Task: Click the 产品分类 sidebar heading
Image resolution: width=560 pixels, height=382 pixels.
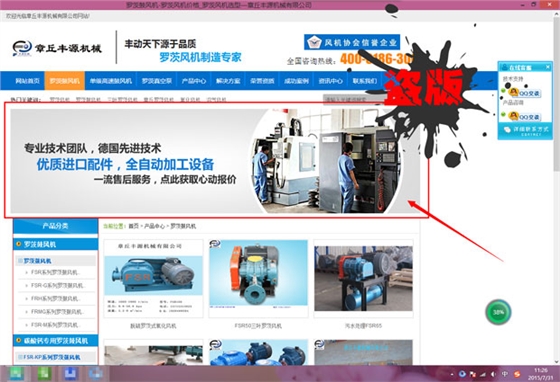Action: coord(55,226)
